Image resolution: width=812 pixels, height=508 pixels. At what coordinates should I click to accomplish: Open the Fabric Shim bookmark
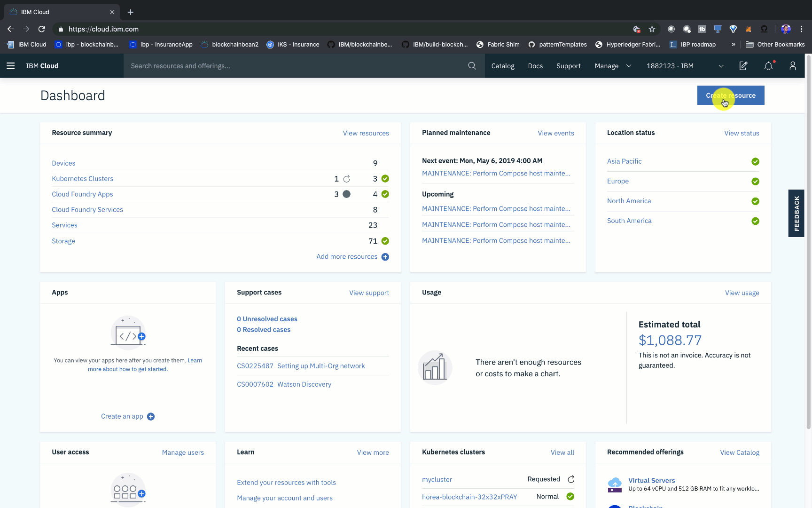(x=498, y=45)
